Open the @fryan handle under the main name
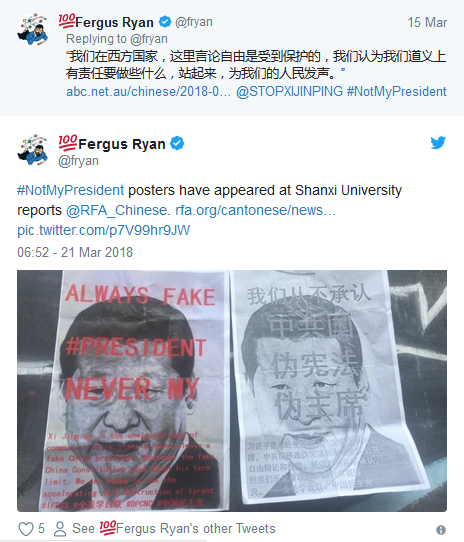This screenshot has height=542, width=464. (78, 161)
